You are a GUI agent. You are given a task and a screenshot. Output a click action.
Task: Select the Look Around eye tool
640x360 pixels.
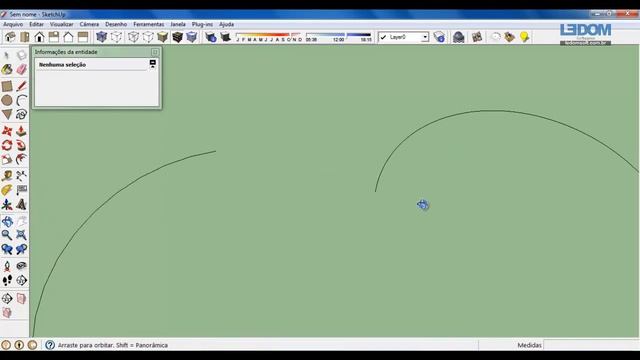pos(21,266)
